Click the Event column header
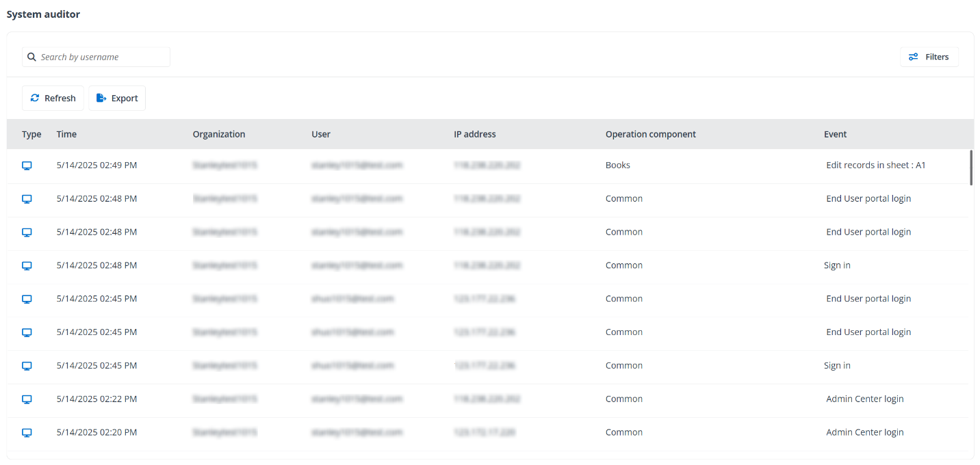 (835, 135)
